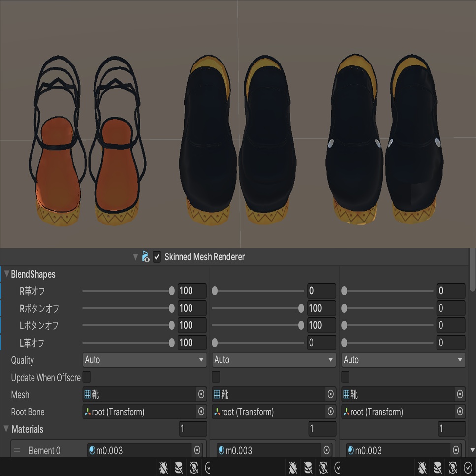Screen dimensions: 476x476
Task: Open the debug mode bug icon in the middle column's status bar
Action: [293, 468]
